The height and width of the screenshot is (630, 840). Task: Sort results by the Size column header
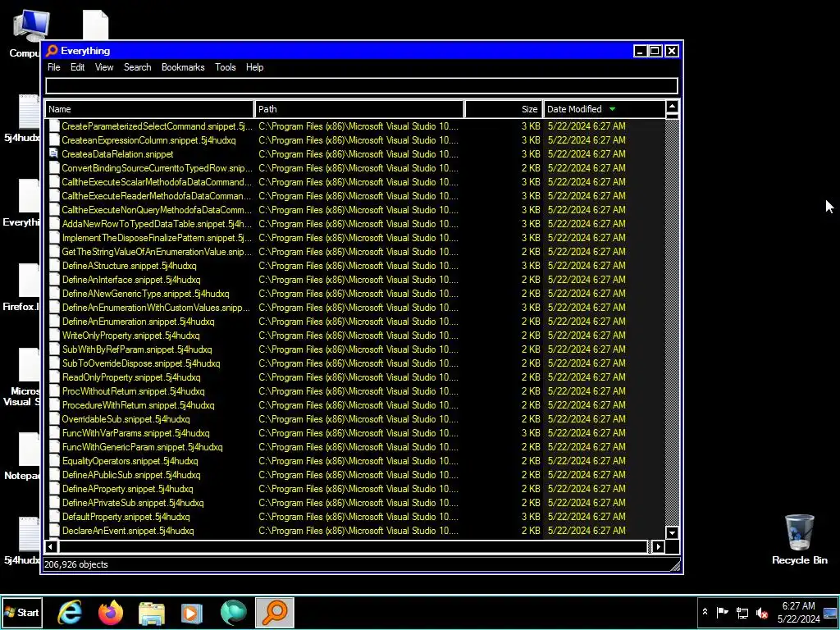point(504,109)
